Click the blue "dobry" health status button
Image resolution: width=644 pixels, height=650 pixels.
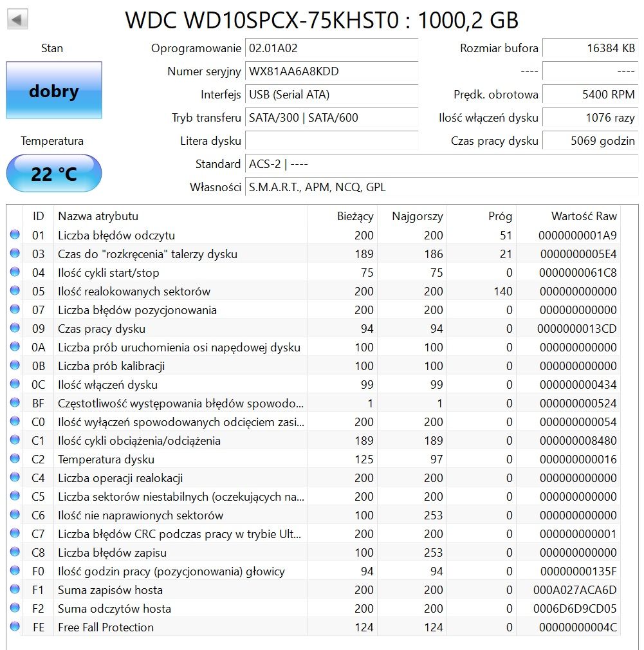(54, 91)
